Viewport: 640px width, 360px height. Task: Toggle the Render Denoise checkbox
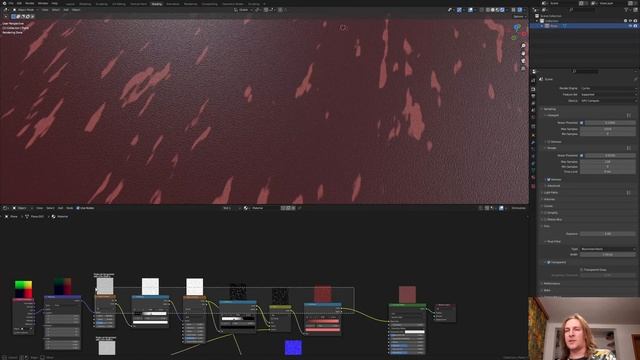pyautogui.click(x=549, y=180)
